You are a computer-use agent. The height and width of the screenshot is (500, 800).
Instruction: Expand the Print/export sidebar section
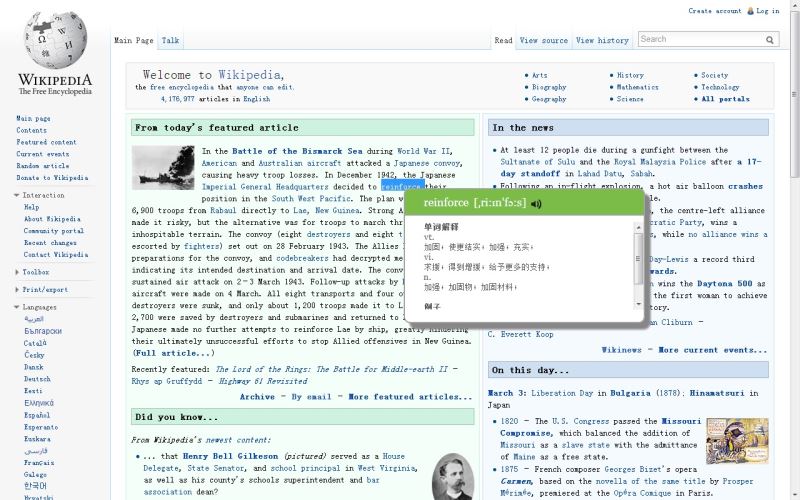coord(41,289)
